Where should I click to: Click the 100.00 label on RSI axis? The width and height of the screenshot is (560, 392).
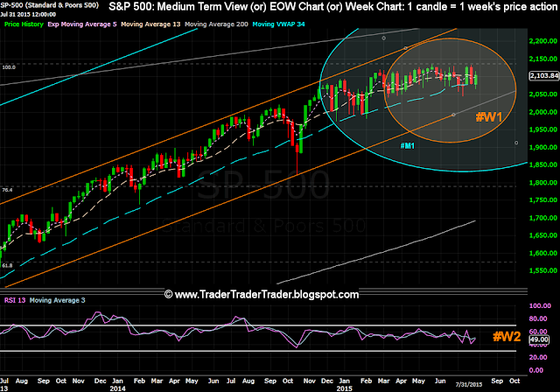tap(540, 306)
